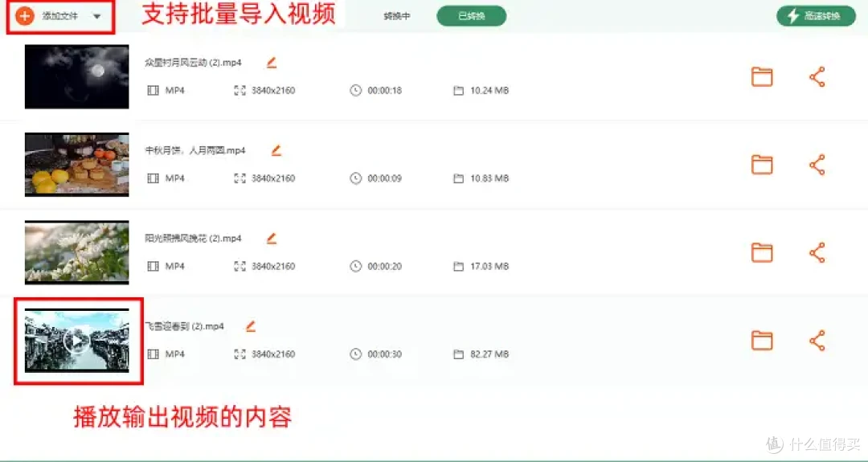The width and height of the screenshot is (868, 462).
Task: Open output folder for the 00:00:20 video
Action: (762, 252)
